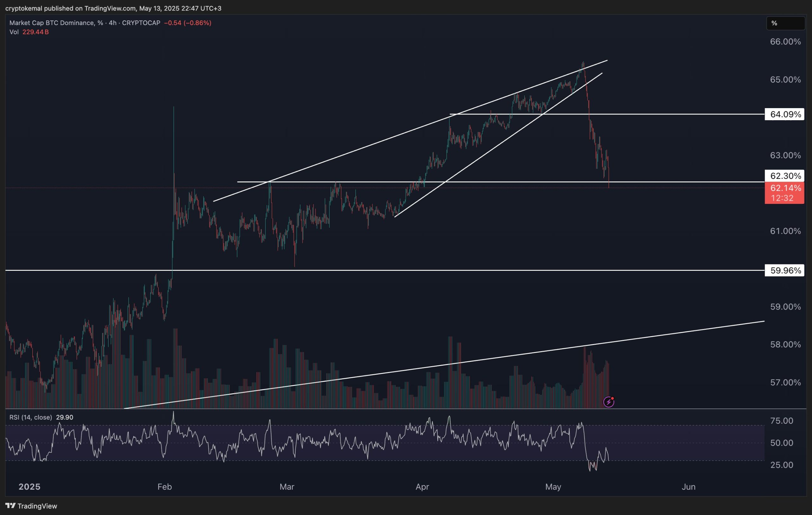
Task: Click the TradingView logo at bottom left
Action: coord(31,506)
